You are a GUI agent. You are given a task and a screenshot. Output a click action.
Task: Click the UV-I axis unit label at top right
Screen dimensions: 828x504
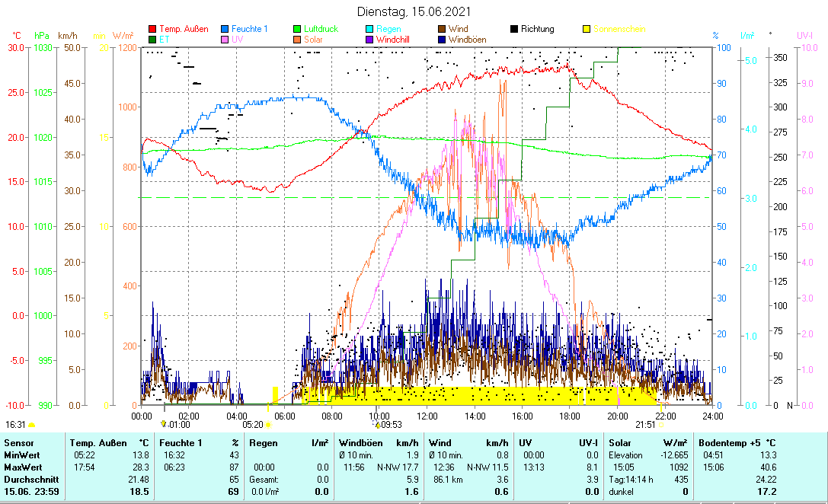tap(804, 36)
